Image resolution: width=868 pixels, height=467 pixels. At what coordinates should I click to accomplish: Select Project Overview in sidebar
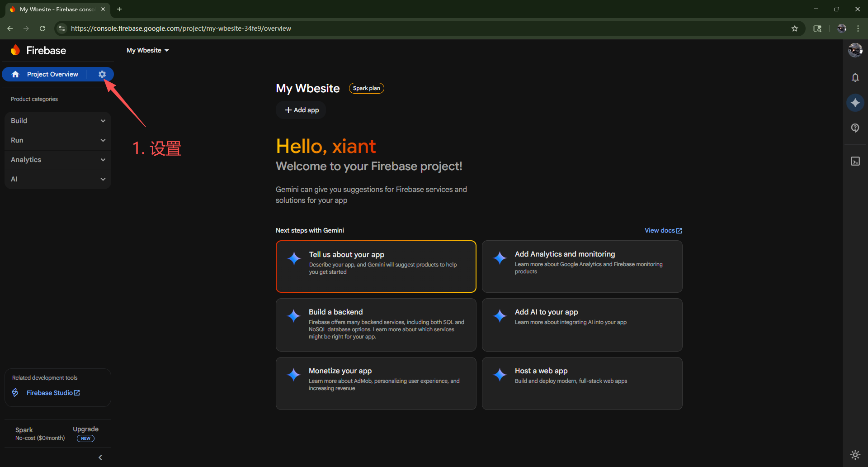click(52, 74)
